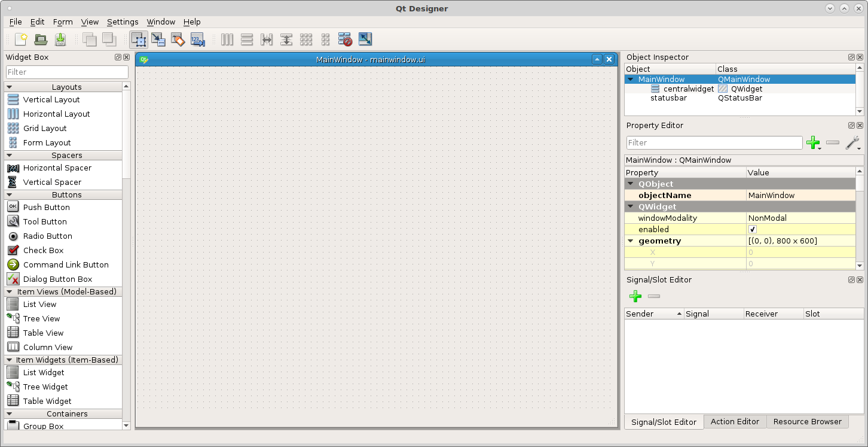This screenshot has height=447, width=868.
Task: Focus the Widget Box filter field
Action: pos(67,72)
